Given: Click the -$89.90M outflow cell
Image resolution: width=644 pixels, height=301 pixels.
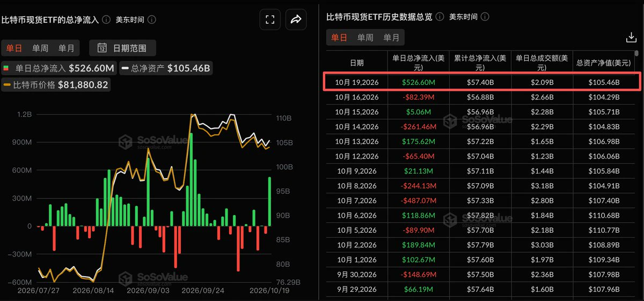Looking at the screenshot, I should [419, 230].
